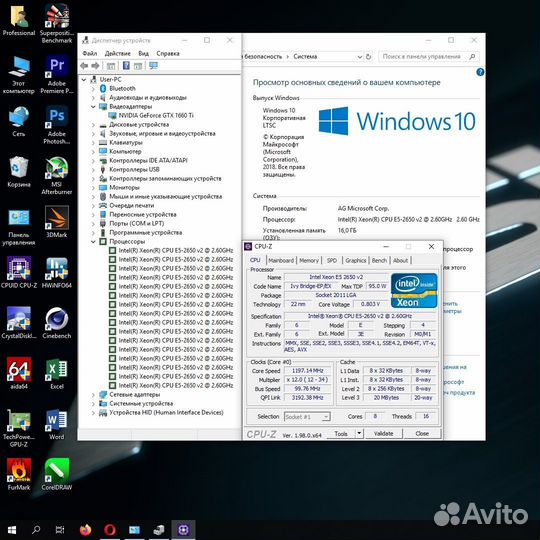Launch Adobe Photoshop shortcut

pos(57,125)
